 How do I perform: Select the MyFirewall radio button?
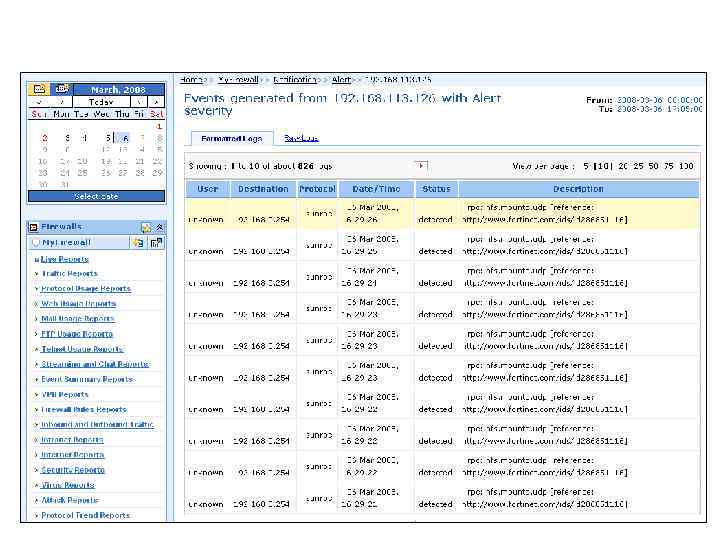pos(35,242)
